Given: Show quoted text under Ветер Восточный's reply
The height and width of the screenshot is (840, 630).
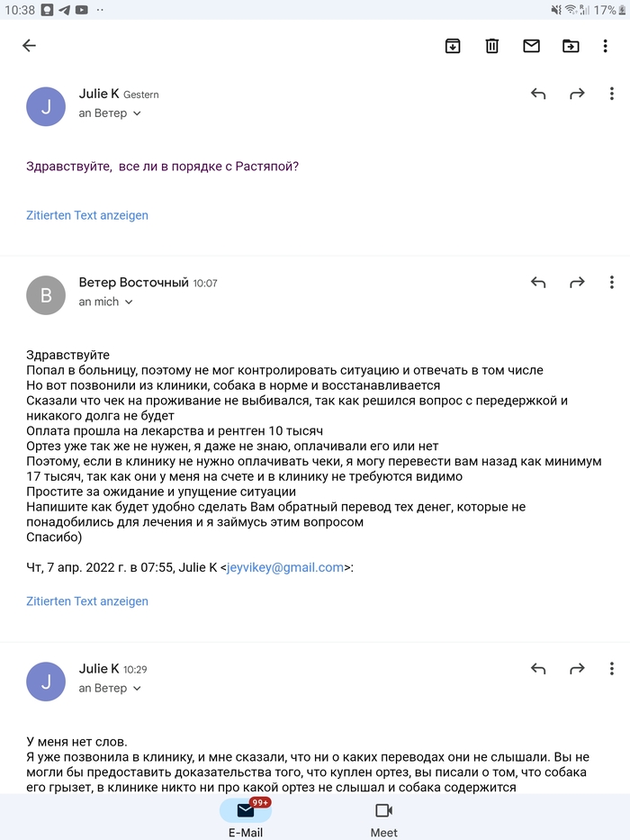Looking at the screenshot, I should (87, 601).
